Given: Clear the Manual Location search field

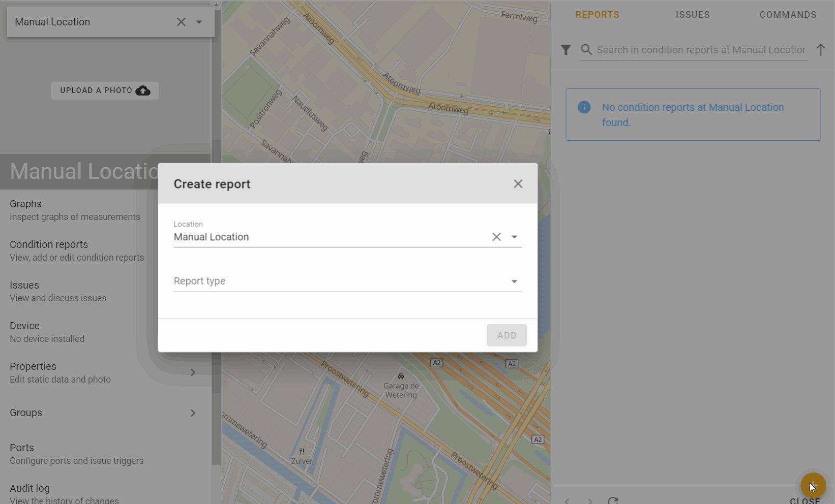Looking at the screenshot, I should pyautogui.click(x=181, y=22).
